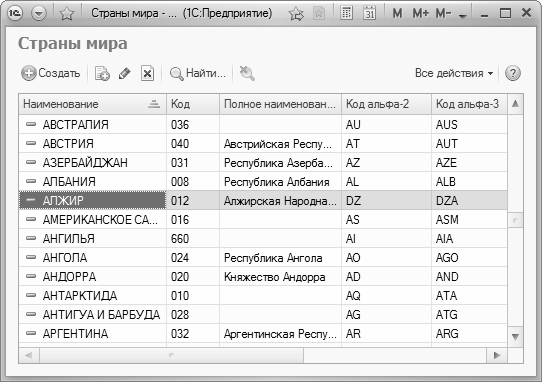Click the Код column header
The width and height of the screenshot is (542, 382).
(x=193, y=104)
